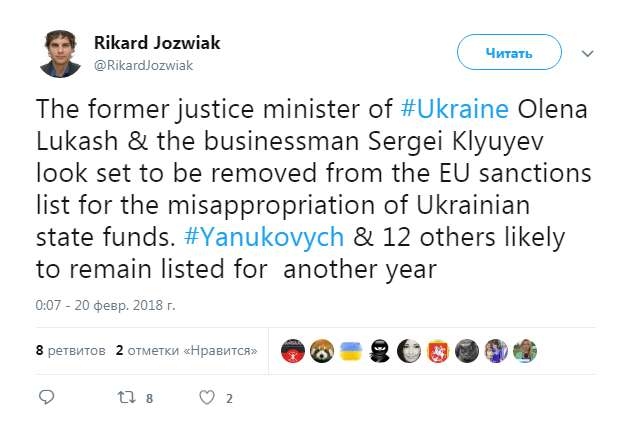Click the black-and-white woman portrait avatar
This screenshot has width=633, height=434.
click(x=409, y=350)
